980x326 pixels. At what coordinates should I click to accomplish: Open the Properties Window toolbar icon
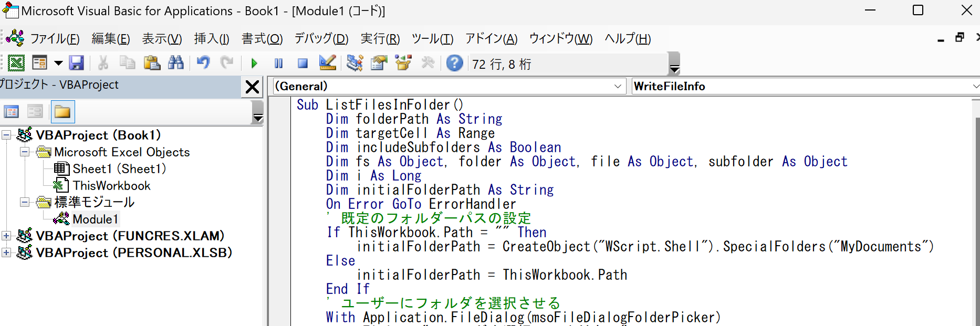click(379, 64)
